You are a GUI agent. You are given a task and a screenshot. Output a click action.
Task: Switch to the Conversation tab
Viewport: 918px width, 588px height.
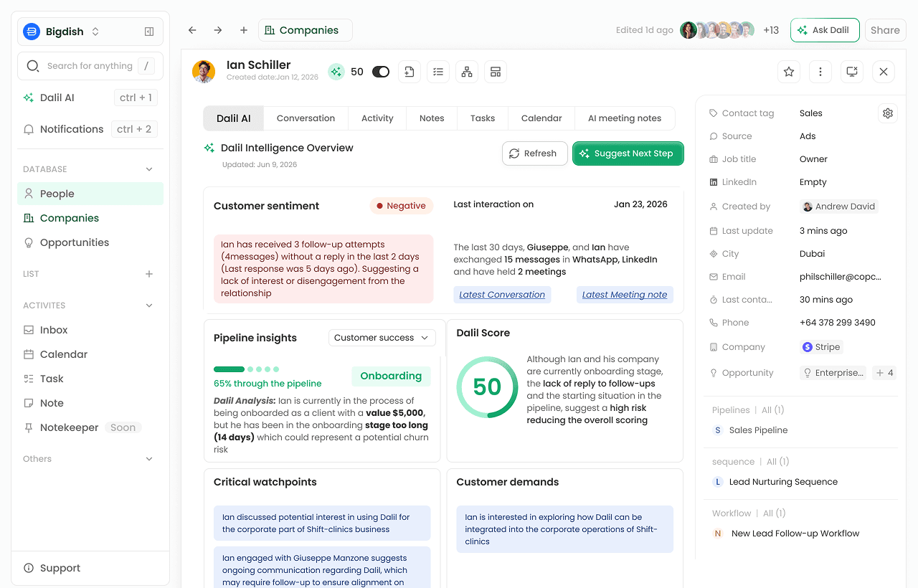pyautogui.click(x=306, y=118)
